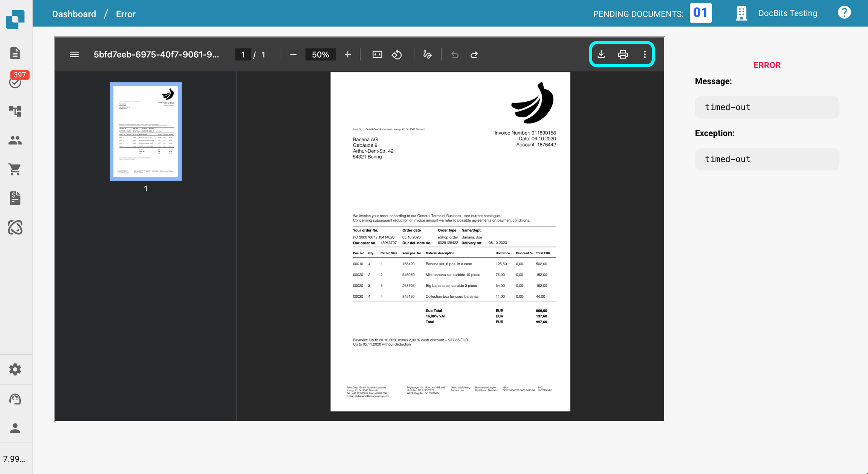
Task: Click the 50% zoom level field
Action: pos(320,55)
